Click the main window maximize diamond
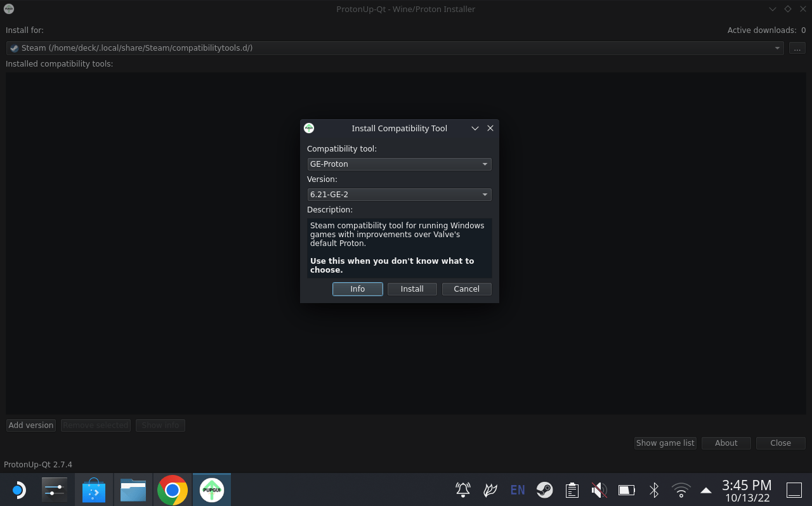The image size is (812, 506). tap(788, 9)
